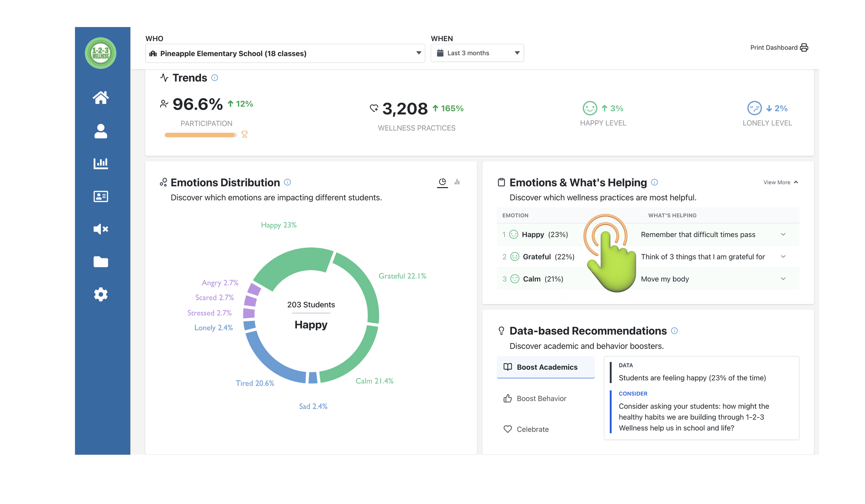The height and width of the screenshot is (504, 865).
Task: Expand the Calm row chevron
Action: (783, 278)
